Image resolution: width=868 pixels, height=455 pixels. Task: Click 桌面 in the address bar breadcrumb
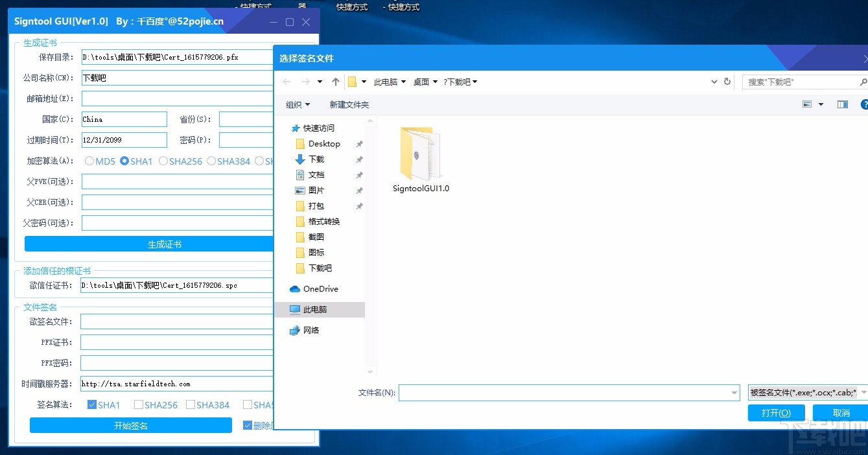[x=420, y=82]
